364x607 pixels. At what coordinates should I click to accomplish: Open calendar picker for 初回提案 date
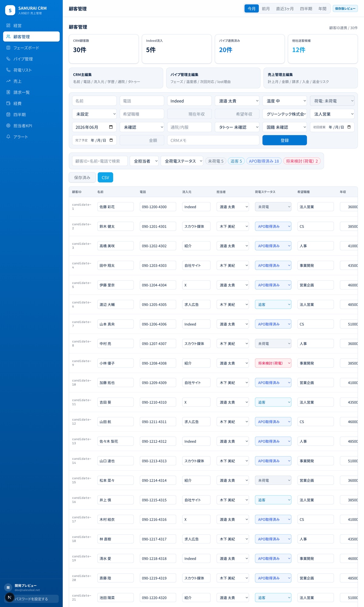click(349, 127)
